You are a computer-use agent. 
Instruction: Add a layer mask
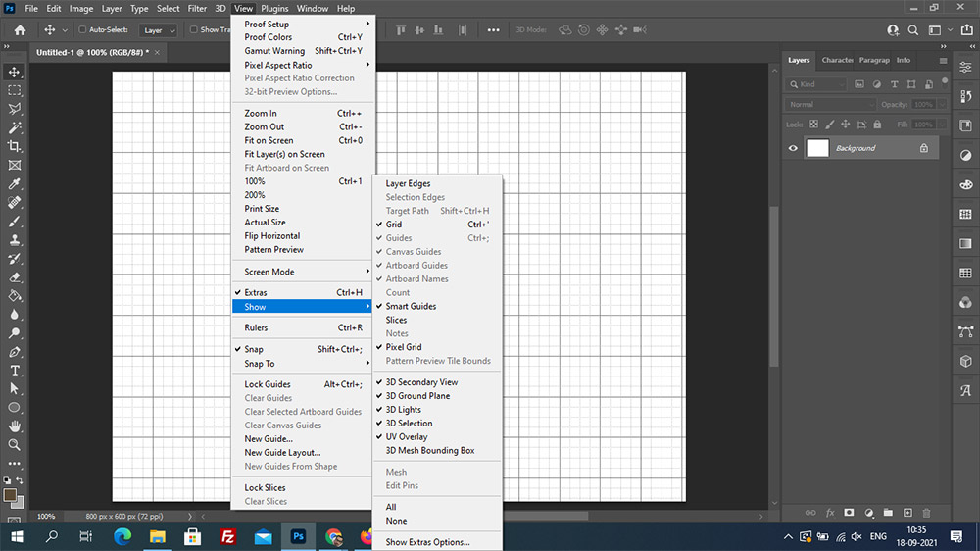849,513
